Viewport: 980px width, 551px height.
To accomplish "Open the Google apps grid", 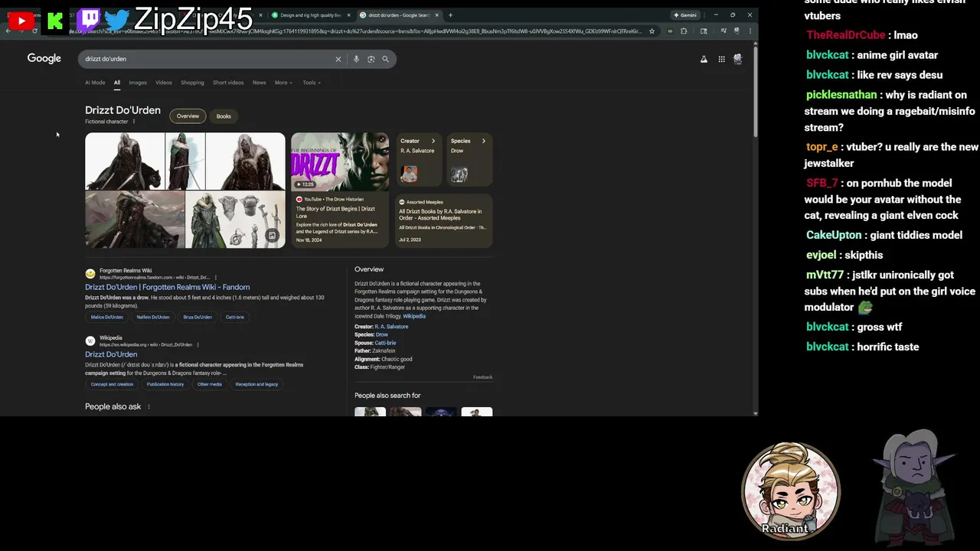I will coord(721,59).
